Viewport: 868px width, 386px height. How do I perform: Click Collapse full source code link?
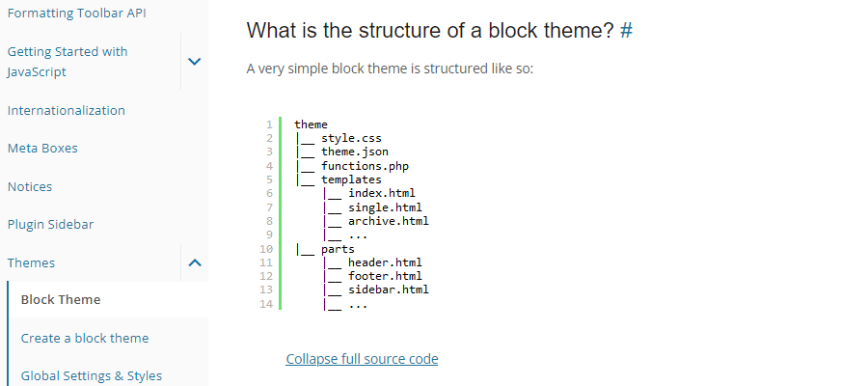point(362,359)
